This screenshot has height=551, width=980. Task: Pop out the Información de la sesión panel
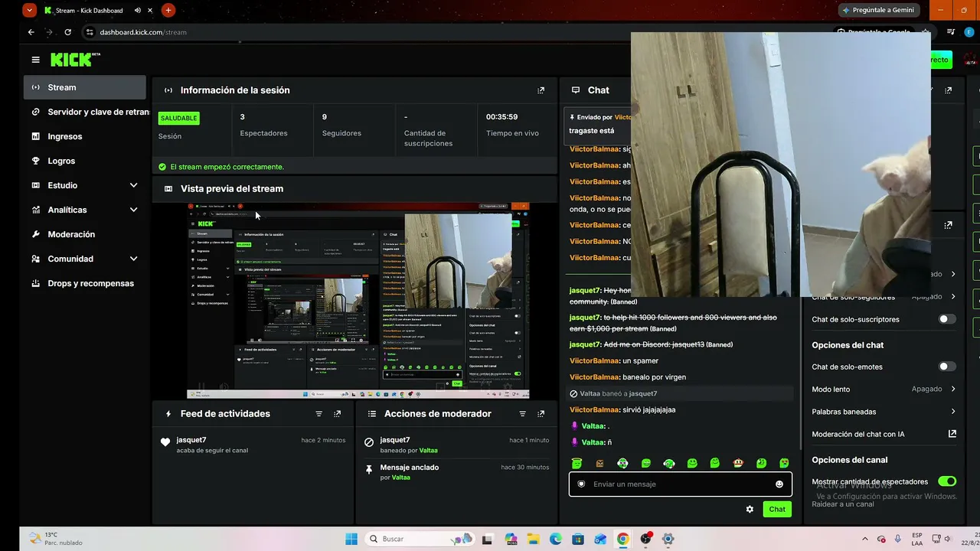(x=541, y=90)
